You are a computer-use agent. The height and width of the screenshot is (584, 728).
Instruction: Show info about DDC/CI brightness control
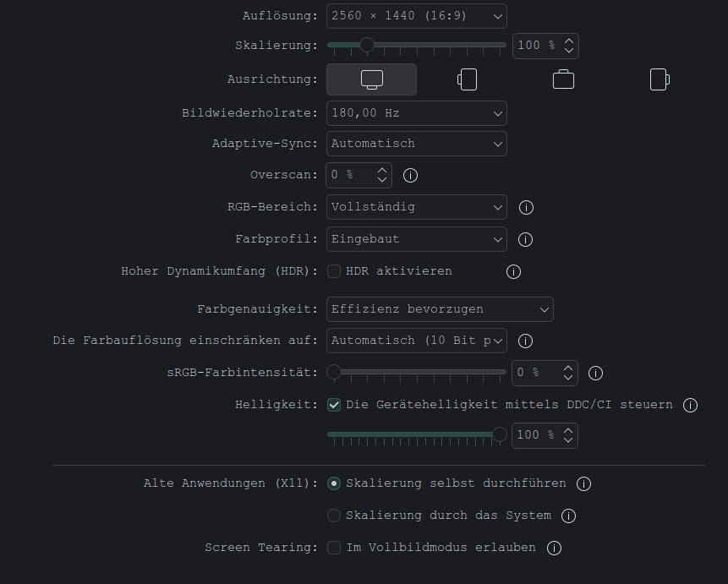click(x=690, y=406)
